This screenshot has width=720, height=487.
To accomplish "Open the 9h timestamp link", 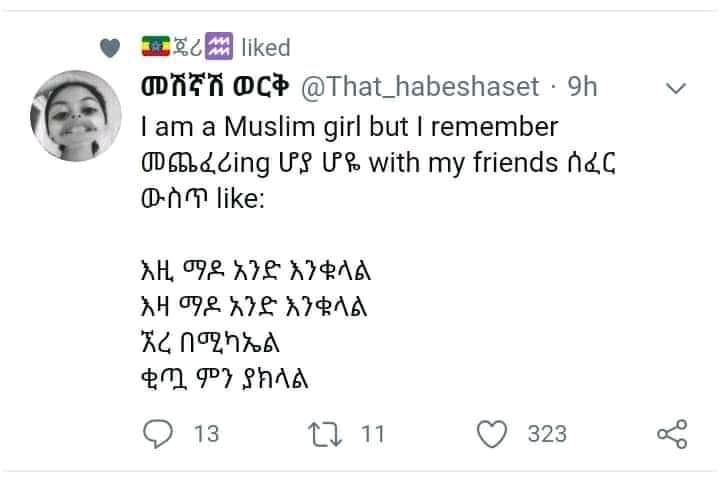I will click(582, 87).
